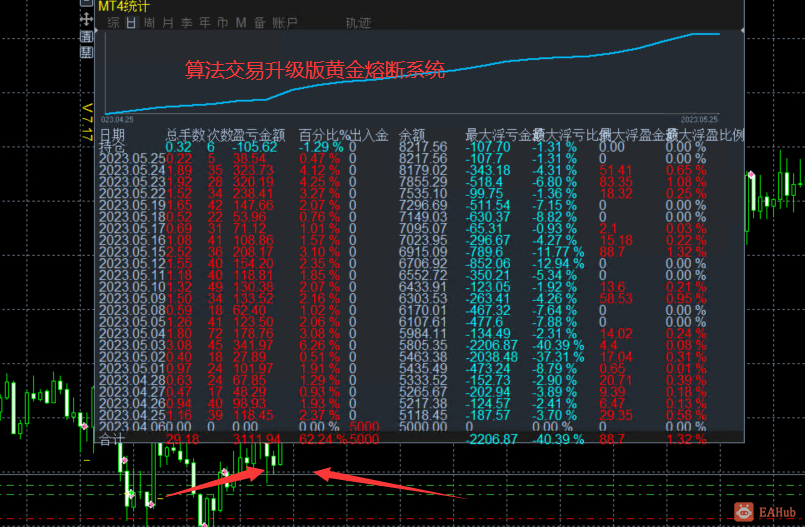This screenshot has height=527, width=805.
Task: Click the 总手数 column header
Action: (186, 135)
